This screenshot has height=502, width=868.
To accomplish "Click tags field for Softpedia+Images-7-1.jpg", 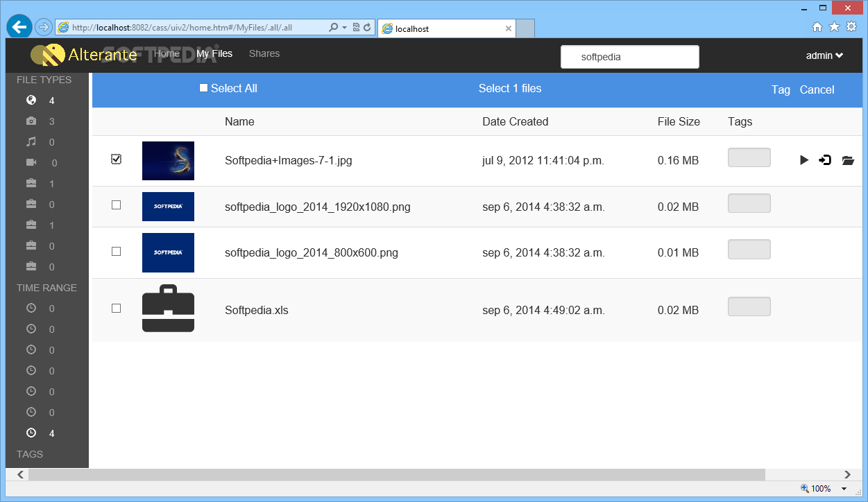I will [x=749, y=157].
